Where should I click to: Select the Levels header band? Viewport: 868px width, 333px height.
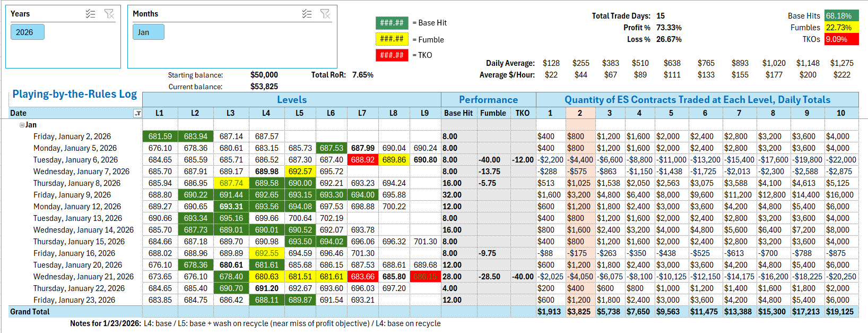click(291, 100)
